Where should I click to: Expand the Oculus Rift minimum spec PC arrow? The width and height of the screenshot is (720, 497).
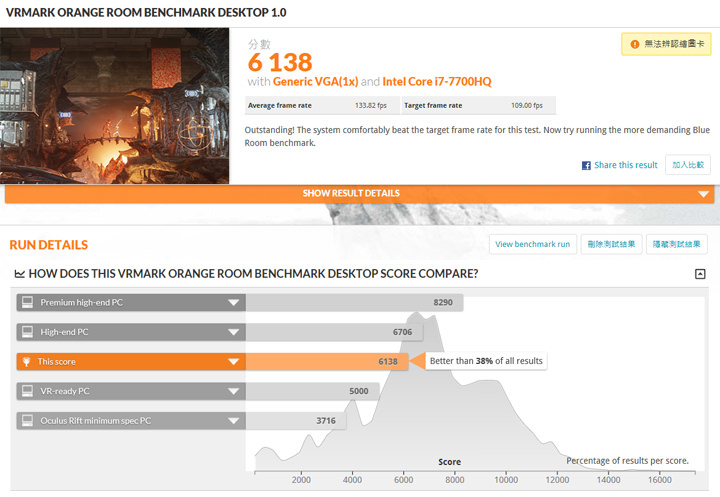[x=233, y=422]
